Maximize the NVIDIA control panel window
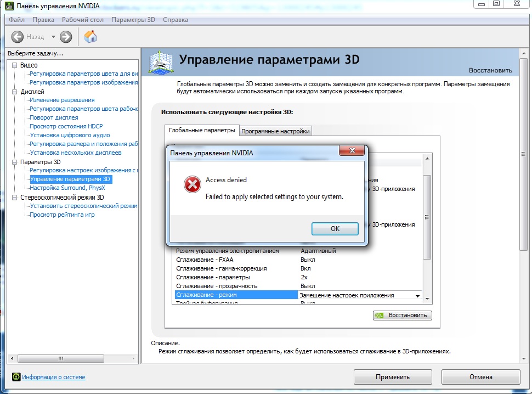Screen dimensions: 532x394 point(496,4)
